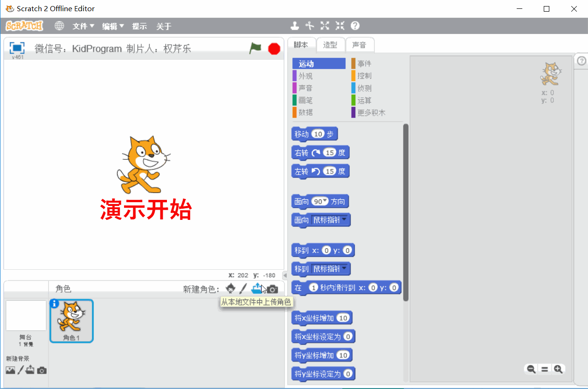This screenshot has height=389, width=588.
Task: Open the 文件 menu
Action: coord(83,26)
